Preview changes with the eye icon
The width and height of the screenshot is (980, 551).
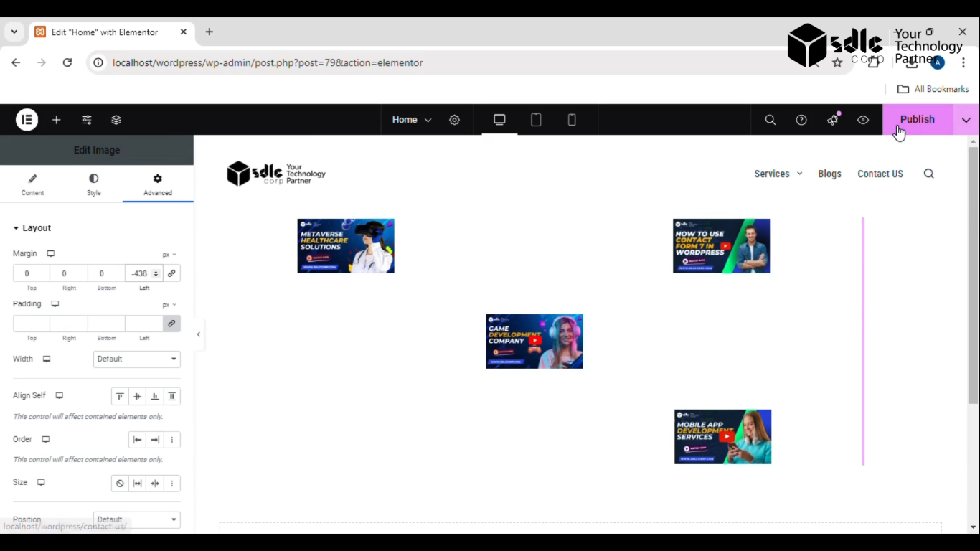pos(863,120)
